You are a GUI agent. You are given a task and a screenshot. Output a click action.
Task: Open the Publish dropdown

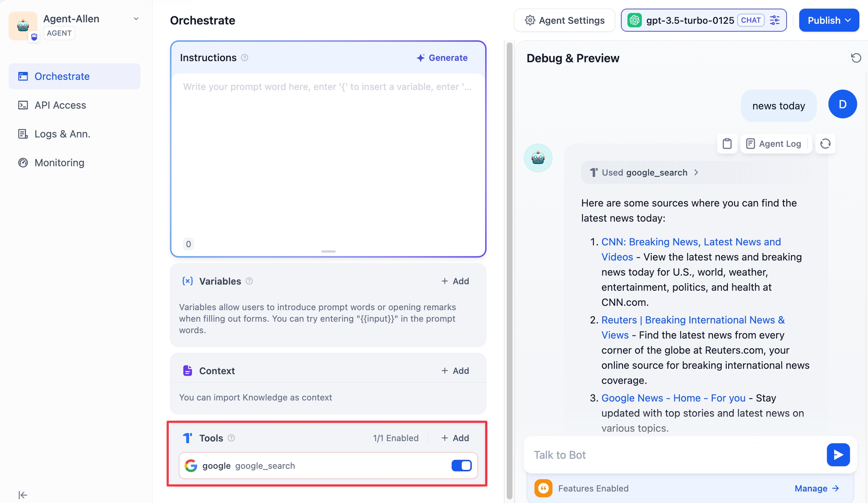coord(829,20)
